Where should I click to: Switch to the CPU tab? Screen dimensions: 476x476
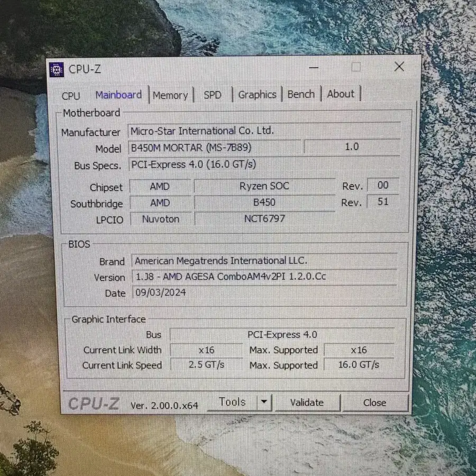[71, 96]
